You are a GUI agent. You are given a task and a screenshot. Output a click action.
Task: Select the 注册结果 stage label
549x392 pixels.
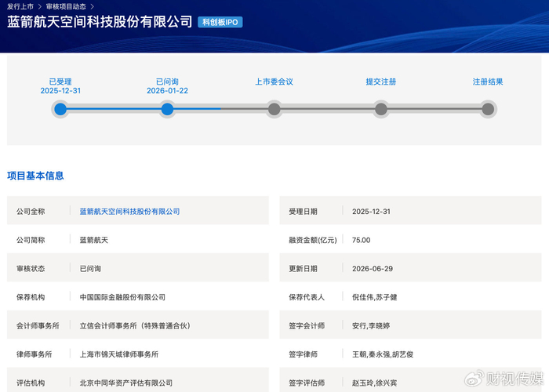point(488,82)
